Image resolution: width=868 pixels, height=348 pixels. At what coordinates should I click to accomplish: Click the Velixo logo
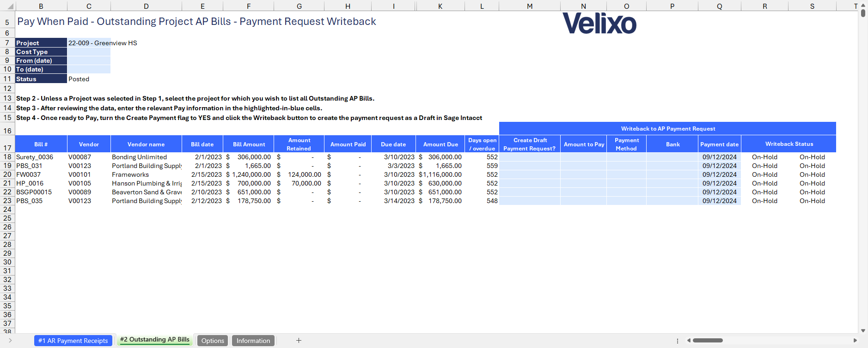(x=599, y=23)
